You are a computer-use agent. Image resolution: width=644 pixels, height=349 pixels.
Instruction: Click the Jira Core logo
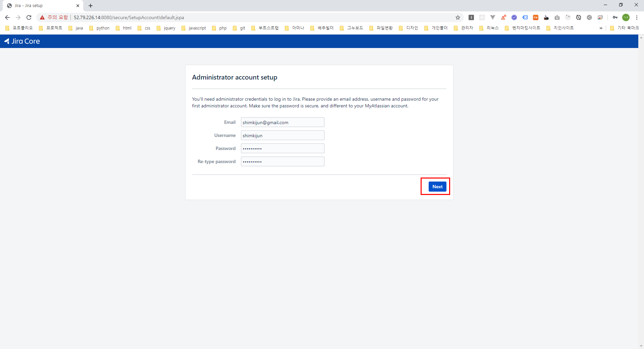tap(22, 41)
